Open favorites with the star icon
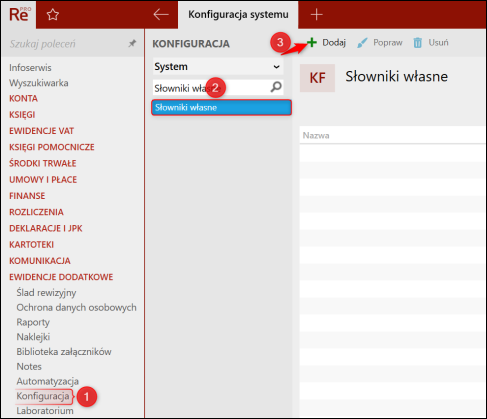487x419 pixels. [53, 15]
